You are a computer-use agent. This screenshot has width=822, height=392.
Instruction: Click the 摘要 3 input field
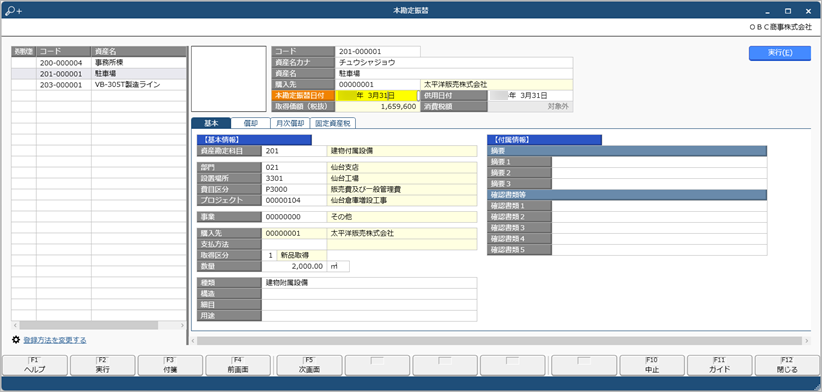tap(659, 184)
